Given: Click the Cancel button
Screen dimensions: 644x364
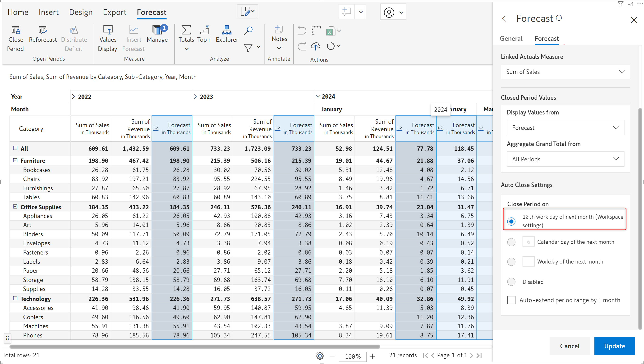Looking at the screenshot, I should click(x=570, y=346).
